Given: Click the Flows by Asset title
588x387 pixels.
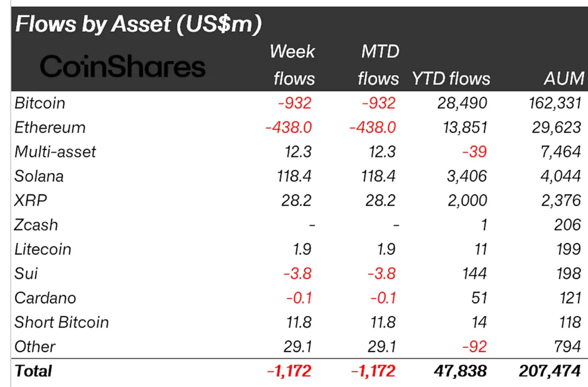Looking at the screenshot, I should (x=138, y=24).
